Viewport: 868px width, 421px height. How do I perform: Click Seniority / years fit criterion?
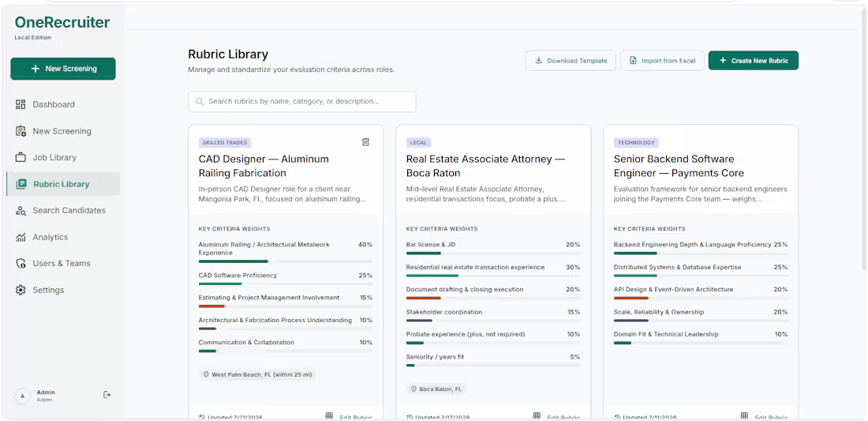pyautogui.click(x=435, y=357)
